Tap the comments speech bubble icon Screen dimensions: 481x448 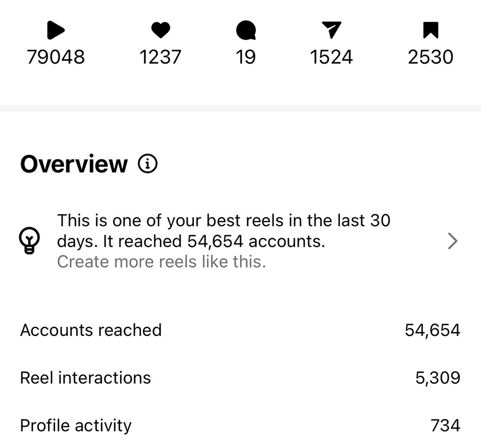(246, 30)
